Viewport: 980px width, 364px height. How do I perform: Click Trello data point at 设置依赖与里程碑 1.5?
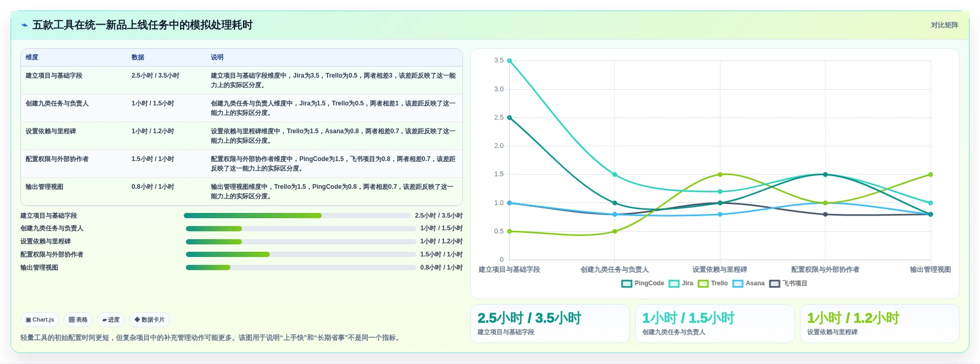[720, 175]
